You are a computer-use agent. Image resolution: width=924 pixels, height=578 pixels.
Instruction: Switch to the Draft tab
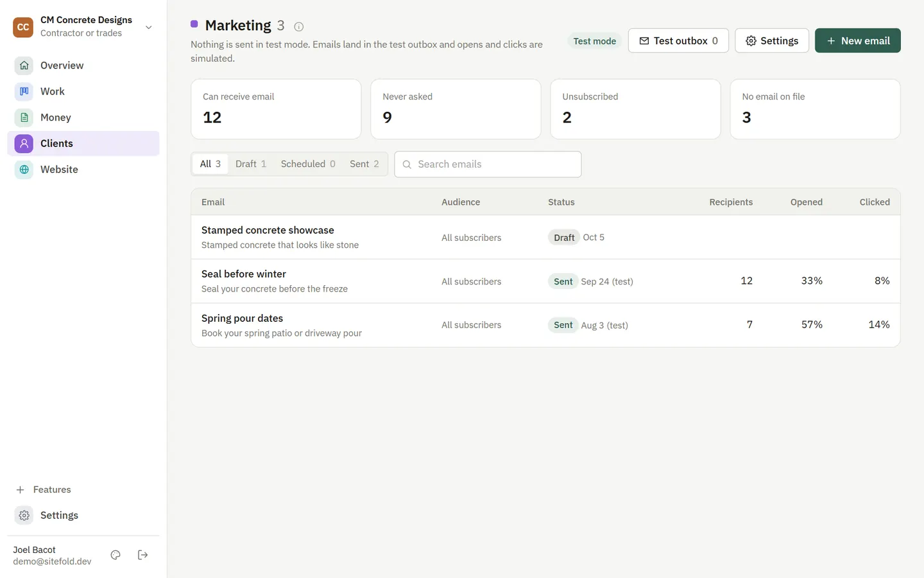250,164
